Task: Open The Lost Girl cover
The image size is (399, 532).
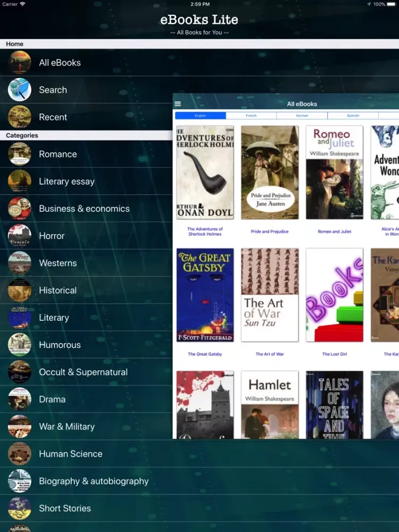Action: point(335,295)
